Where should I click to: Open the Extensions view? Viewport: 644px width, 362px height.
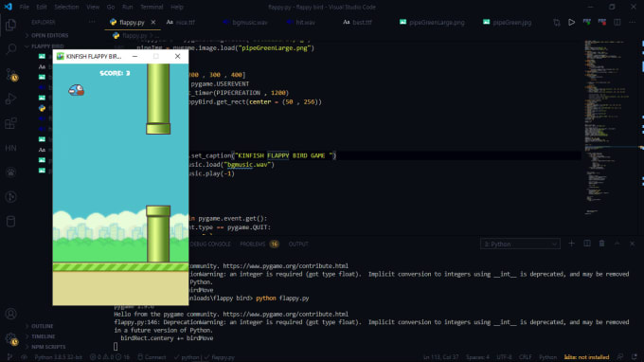tap(11, 123)
